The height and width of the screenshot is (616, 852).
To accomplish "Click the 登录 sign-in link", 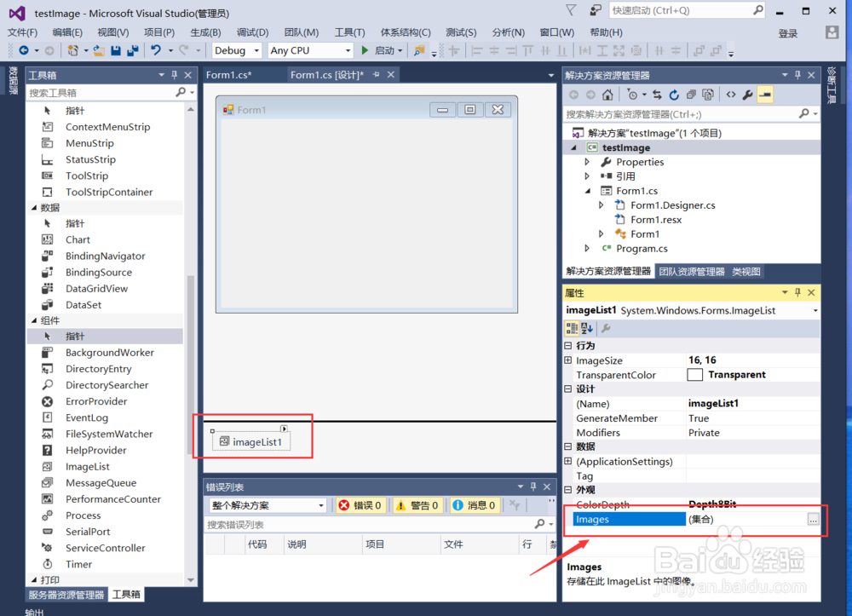I will click(x=788, y=34).
